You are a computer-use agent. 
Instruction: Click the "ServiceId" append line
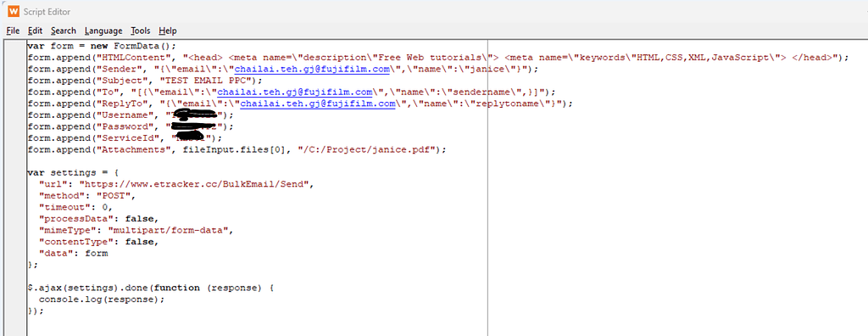pyautogui.click(x=125, y=138)
